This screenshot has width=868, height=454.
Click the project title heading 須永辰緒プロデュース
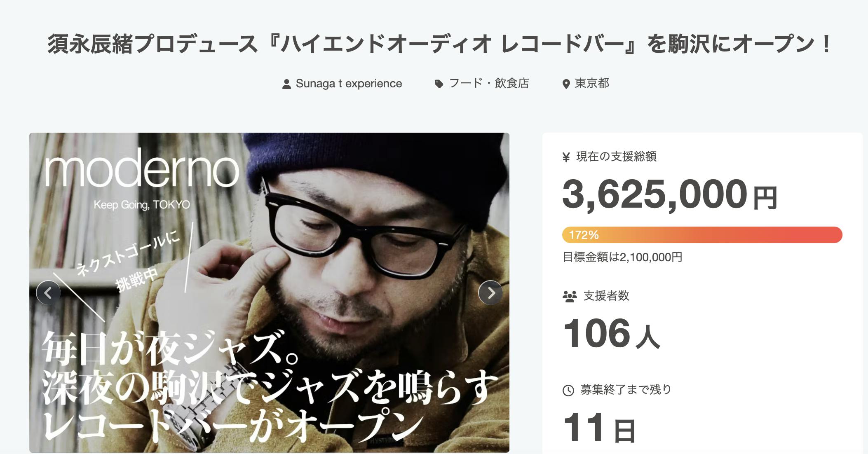click(x=439, y=44)
